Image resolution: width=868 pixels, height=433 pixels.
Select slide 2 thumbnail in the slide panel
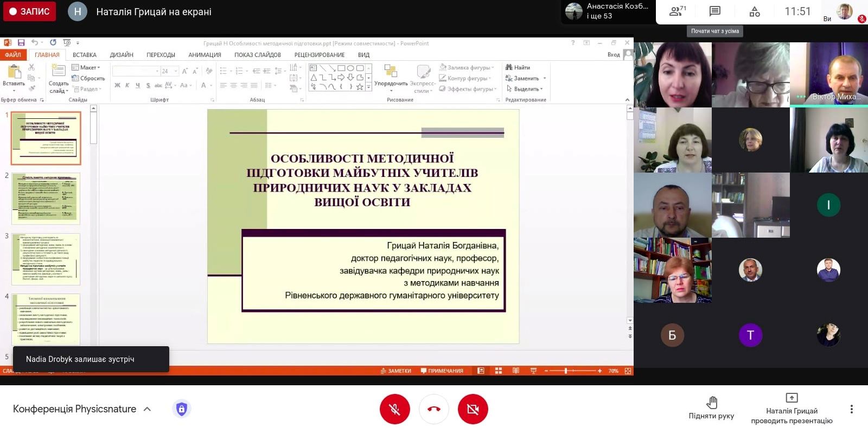pos(46,199)
